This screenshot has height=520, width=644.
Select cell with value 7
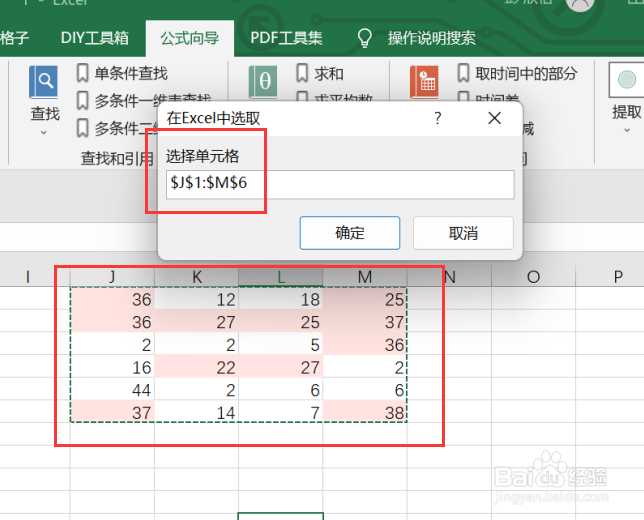[281, 412]
